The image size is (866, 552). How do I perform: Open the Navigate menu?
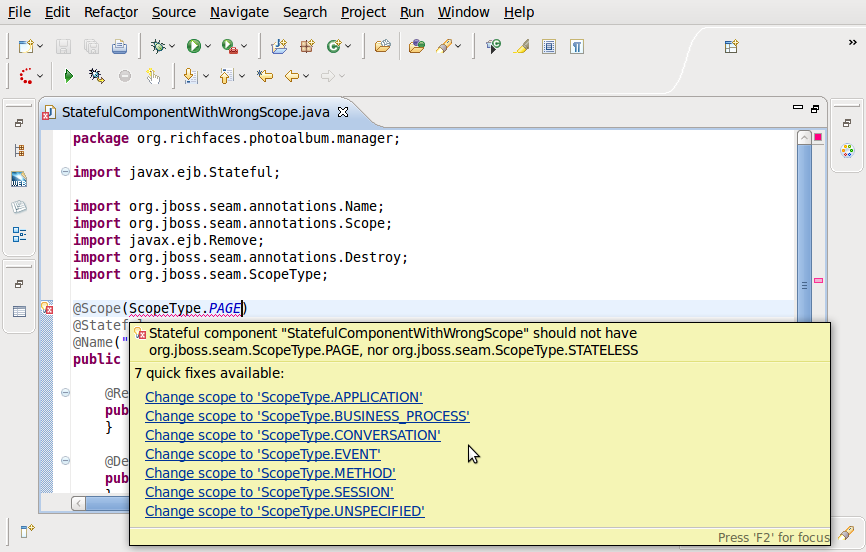coord(239,12)
